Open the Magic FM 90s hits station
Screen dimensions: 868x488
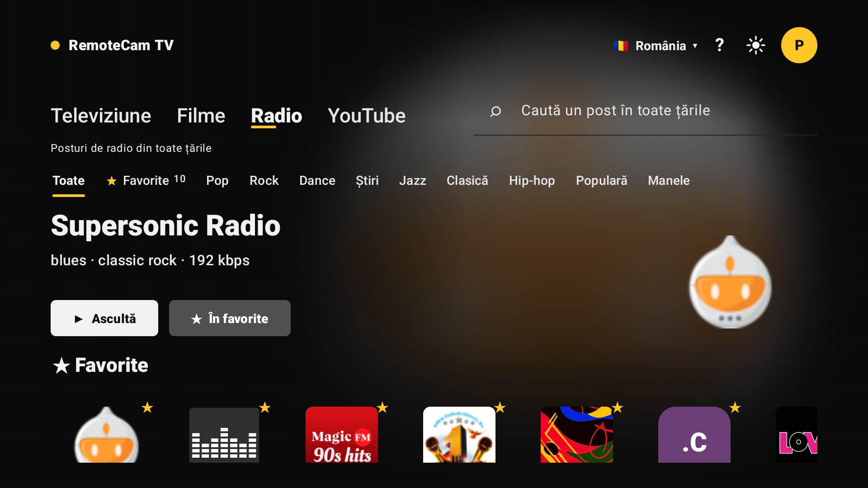pyautogui.click(x=342, y=435)
